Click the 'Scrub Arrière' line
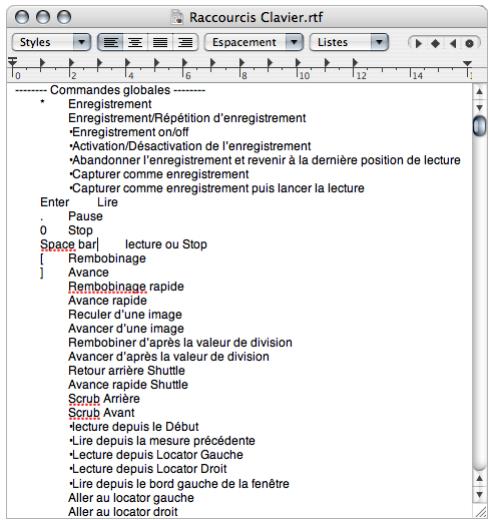Screen dimensions: 490x520 point(104,399)
